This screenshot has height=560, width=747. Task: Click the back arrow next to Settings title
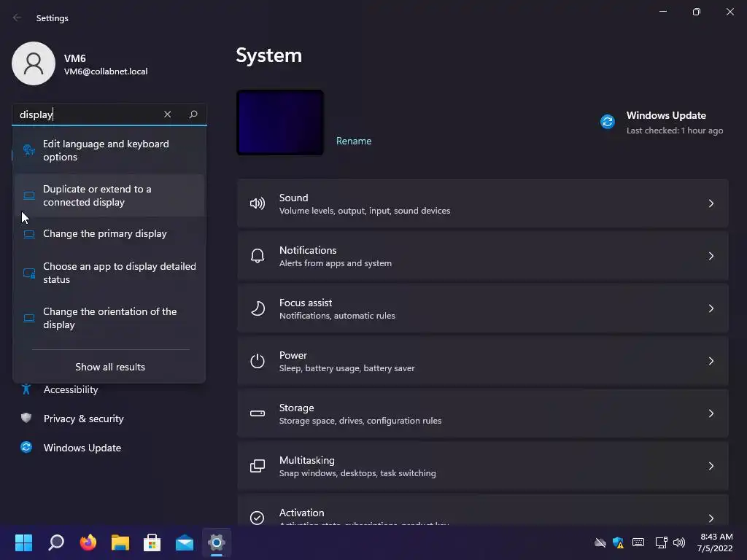pyautogui.click(x=18, y=17)
